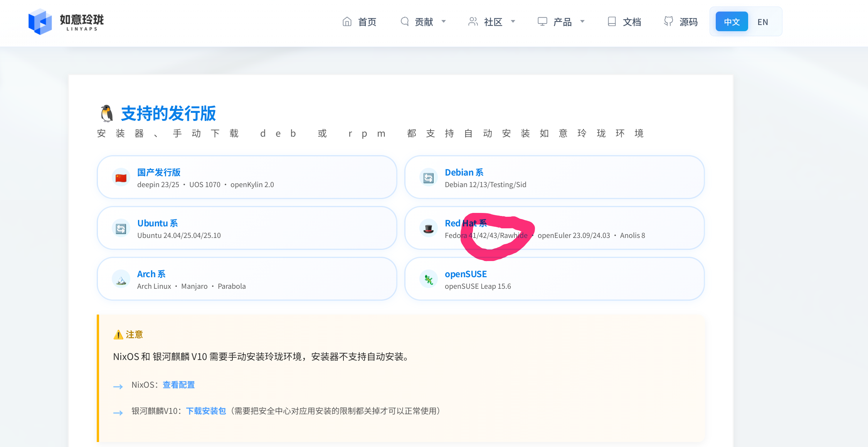Open the 国产发行版 title link
868x447 pixels.
[159, 172]
